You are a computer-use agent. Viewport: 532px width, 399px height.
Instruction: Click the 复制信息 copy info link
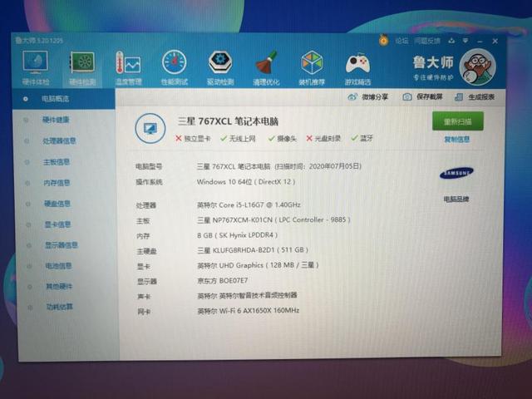[x=457, y=139]
